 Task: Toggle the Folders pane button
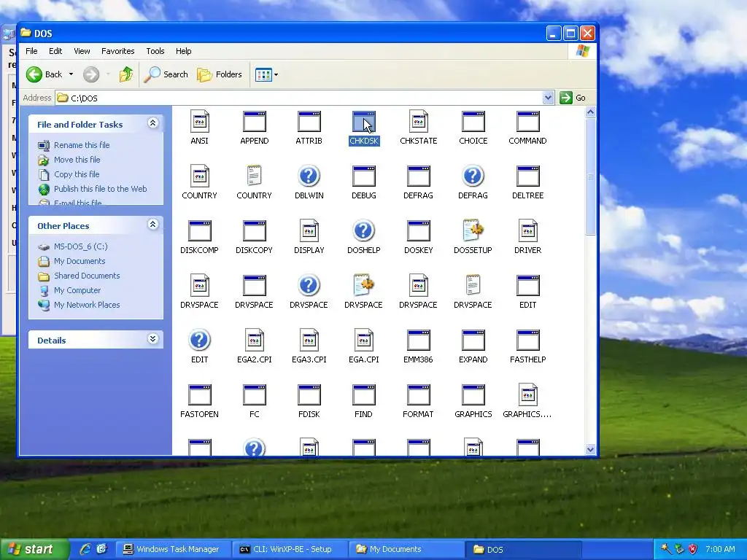pyautogui.click(x=220, y=74)
